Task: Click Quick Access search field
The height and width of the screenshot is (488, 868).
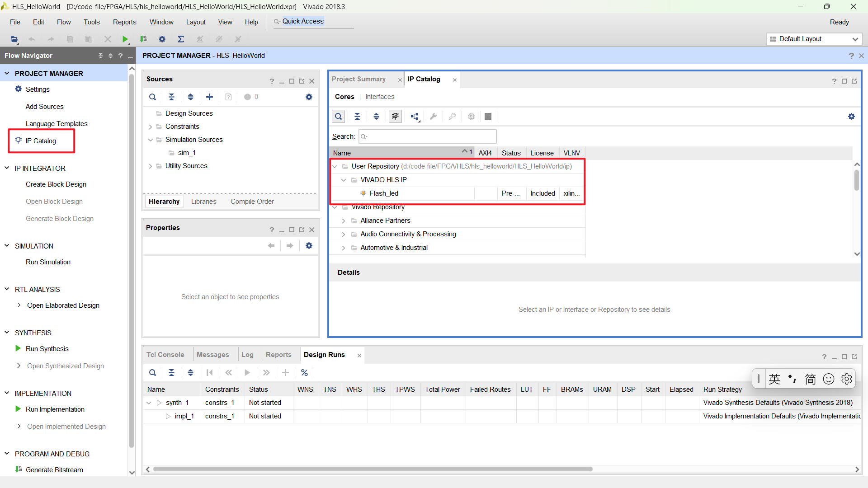Action: tap(313, 22)
